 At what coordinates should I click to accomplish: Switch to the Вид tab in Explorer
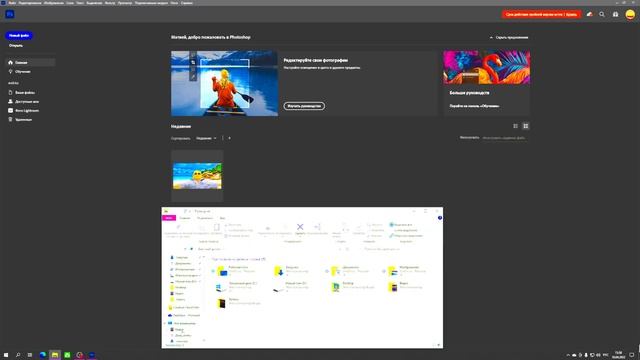222,218
